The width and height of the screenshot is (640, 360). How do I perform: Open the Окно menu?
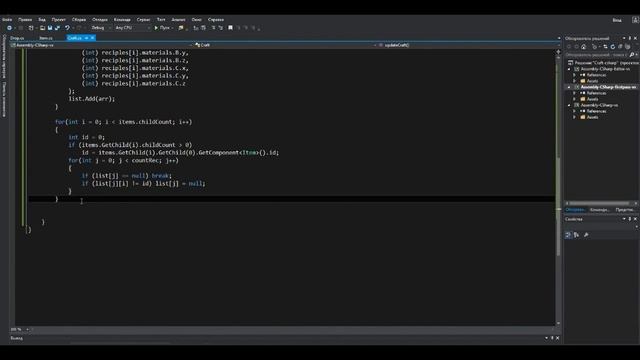click(196, 20)
